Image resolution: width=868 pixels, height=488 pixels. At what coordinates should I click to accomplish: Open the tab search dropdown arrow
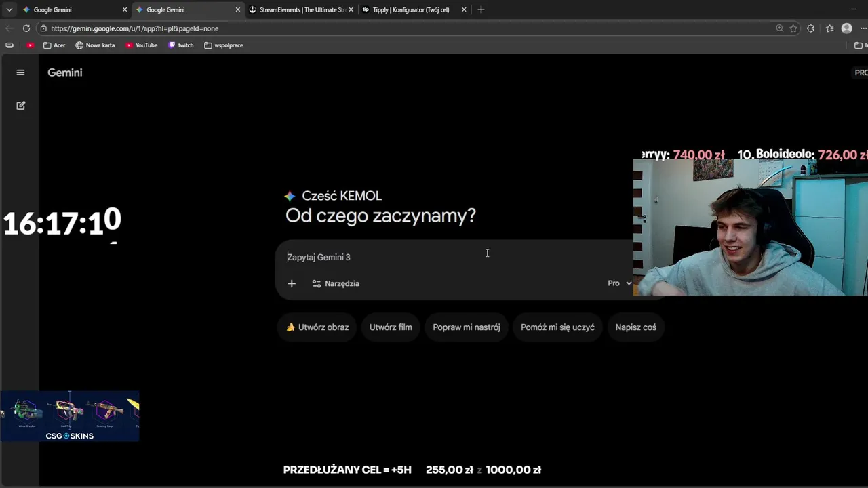9,9
